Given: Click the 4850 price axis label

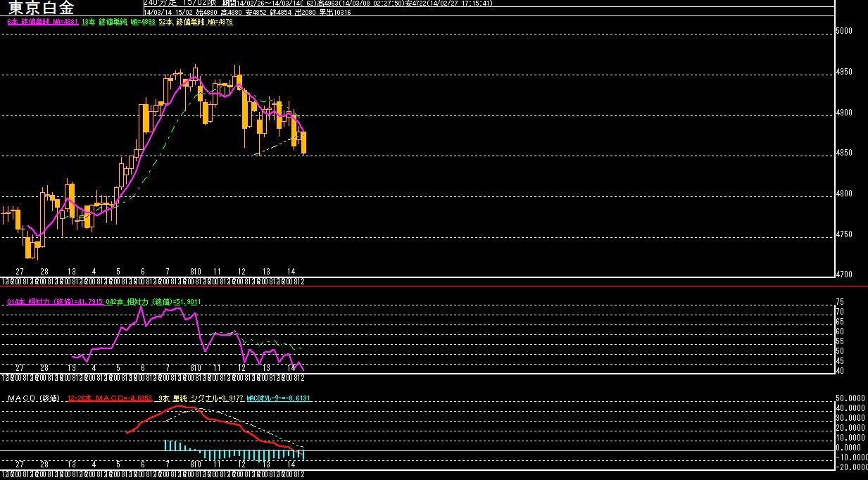Looking at the screenshot, I should [843, 153].
